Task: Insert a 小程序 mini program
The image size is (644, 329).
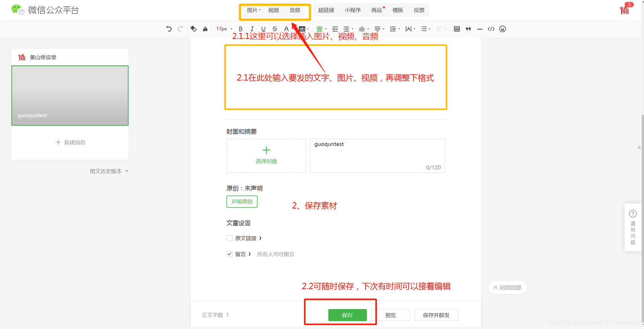Action: [353, 10]
